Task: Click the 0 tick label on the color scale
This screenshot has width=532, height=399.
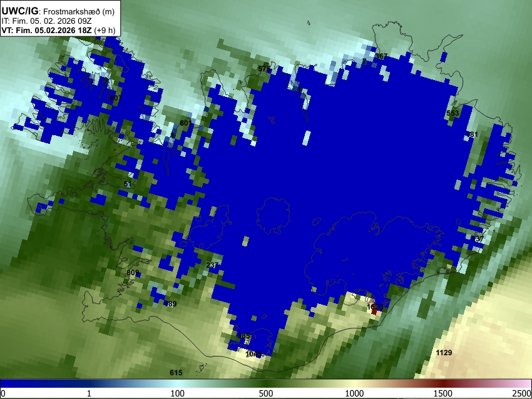Action: 3,393
